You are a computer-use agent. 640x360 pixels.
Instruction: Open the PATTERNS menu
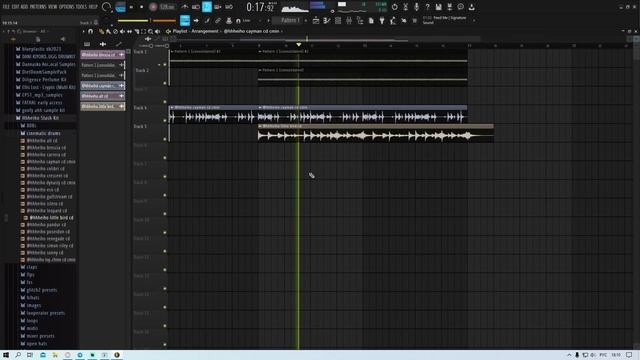[38, 7]
